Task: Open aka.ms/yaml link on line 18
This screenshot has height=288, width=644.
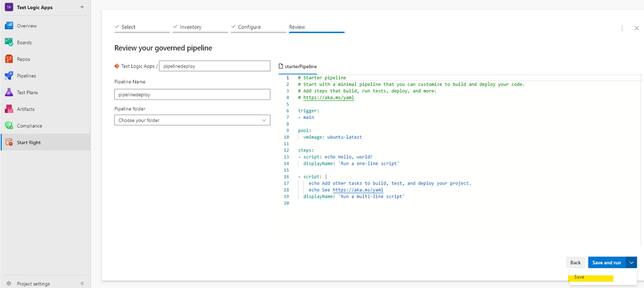Action: point(358,190)
